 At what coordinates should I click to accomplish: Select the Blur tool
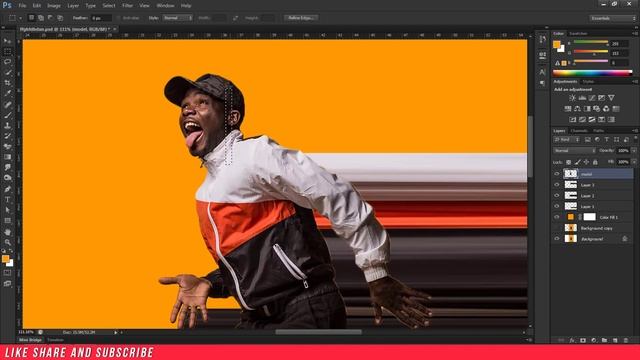coord(7,167)
